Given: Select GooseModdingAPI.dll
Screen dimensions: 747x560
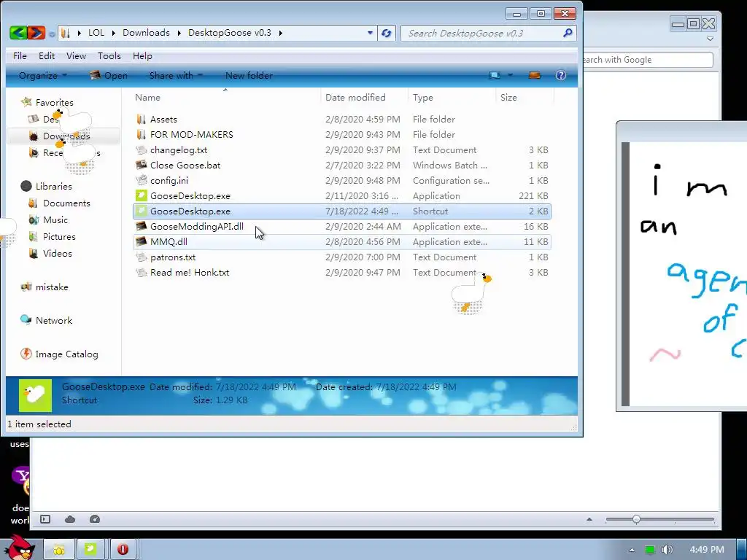Looking at the screenshot, I should pyautogui.click(x=342, y=226).
